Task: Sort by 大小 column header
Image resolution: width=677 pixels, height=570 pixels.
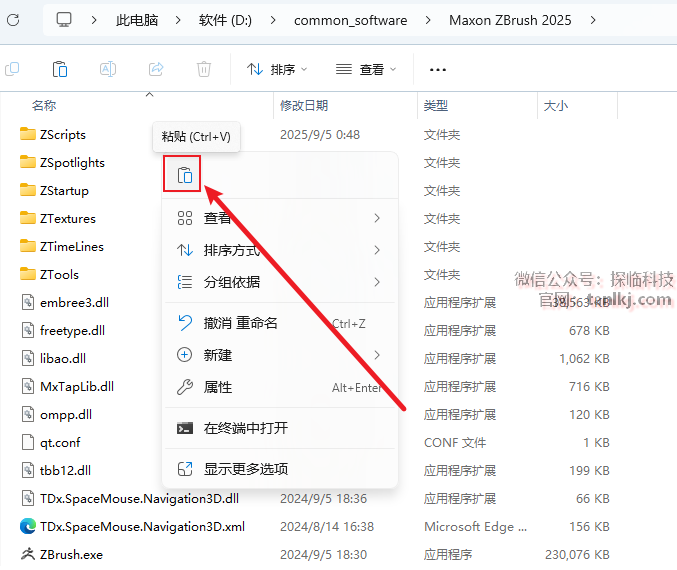Action: (556, 105)
